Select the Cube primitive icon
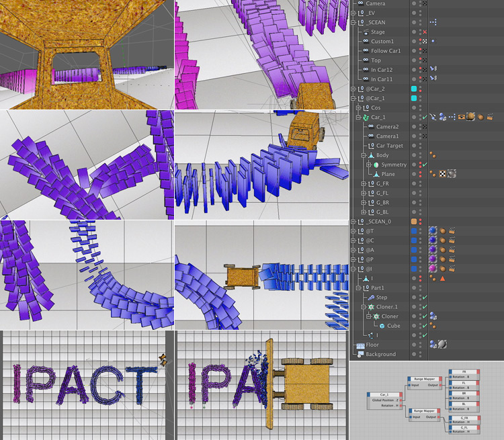 (382, 326)
